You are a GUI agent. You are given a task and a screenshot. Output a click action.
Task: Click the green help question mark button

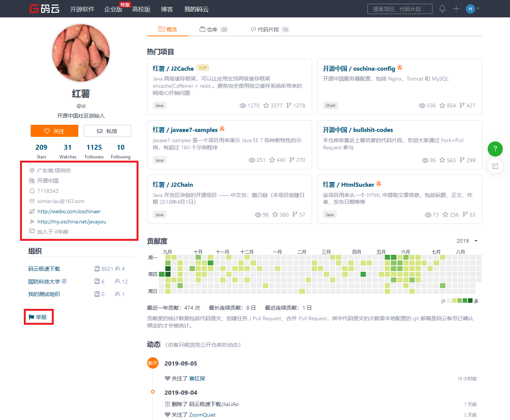coord(495,149)
